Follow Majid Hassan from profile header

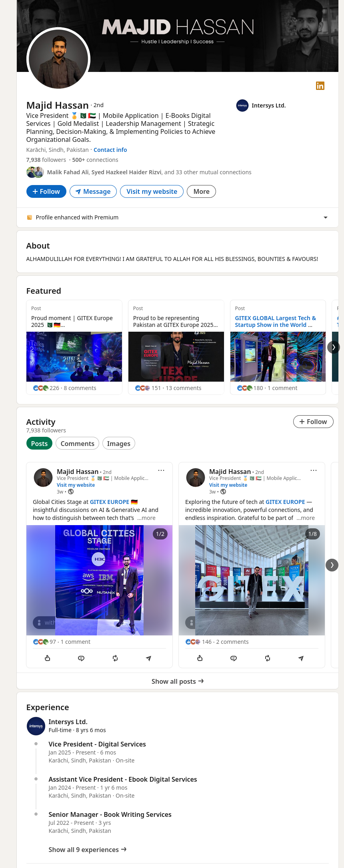46,191
